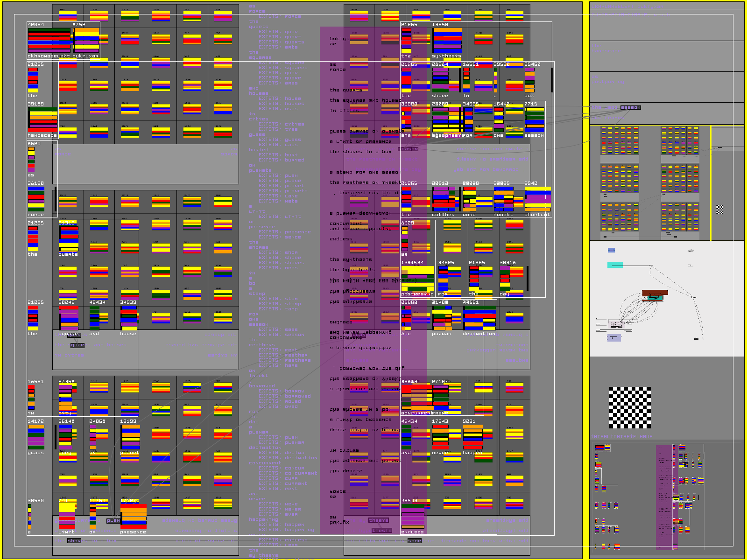Click the season tag in right panel

(x=630, y=108)
